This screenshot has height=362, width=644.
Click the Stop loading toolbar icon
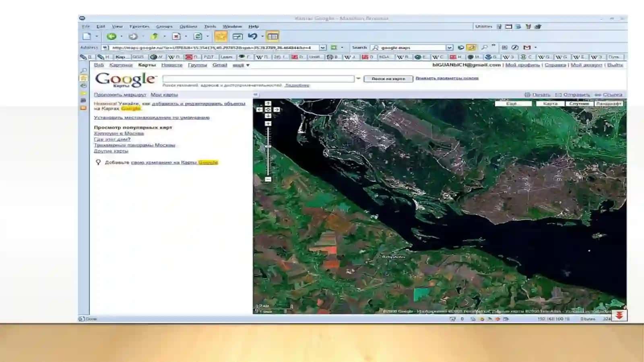[176, 36]
